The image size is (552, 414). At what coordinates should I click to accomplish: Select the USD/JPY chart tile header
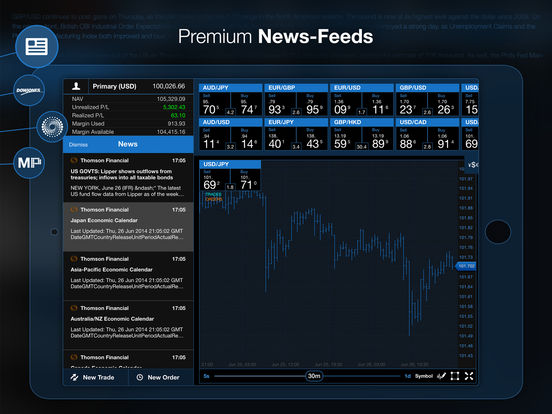point(230,164)
